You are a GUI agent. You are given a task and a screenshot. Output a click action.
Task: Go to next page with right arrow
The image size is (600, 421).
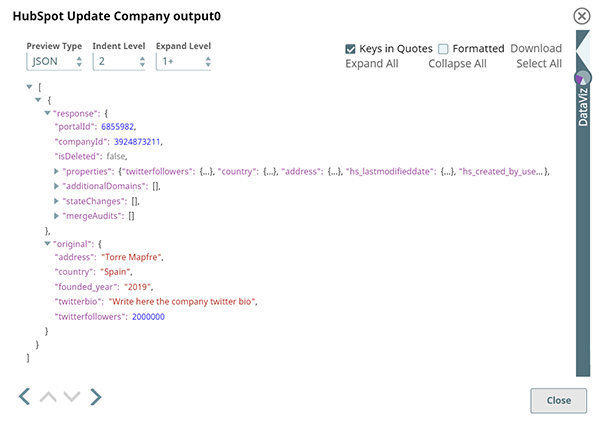(96, 397)
